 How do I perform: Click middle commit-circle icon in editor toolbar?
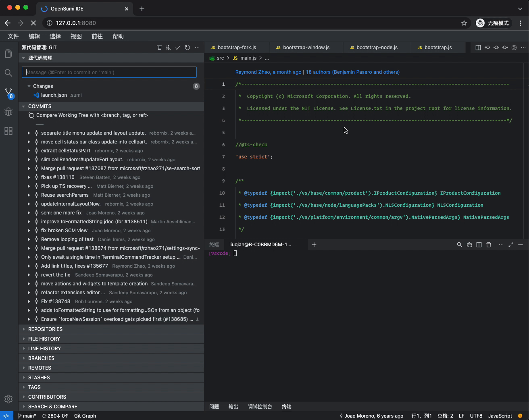pos(496,48)
